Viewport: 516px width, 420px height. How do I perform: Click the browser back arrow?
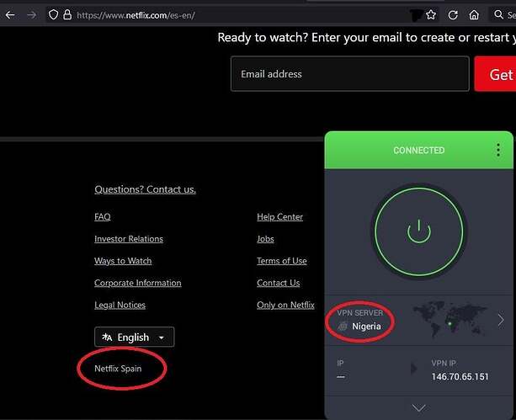(x=8, y=14)
